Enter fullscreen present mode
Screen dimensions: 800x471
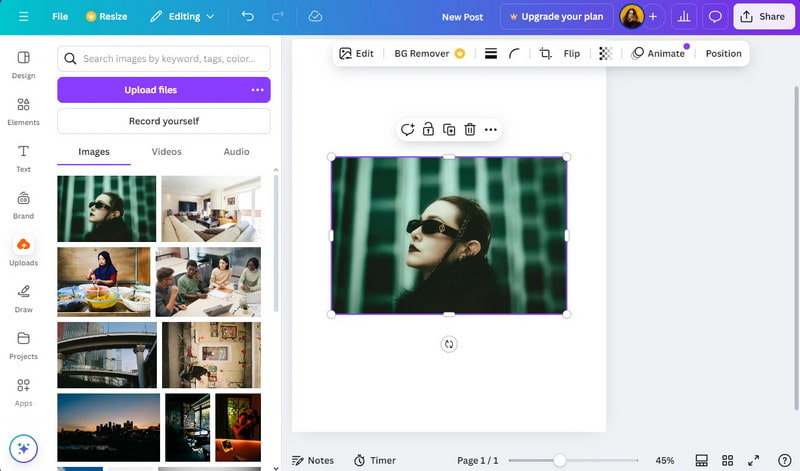754,460
